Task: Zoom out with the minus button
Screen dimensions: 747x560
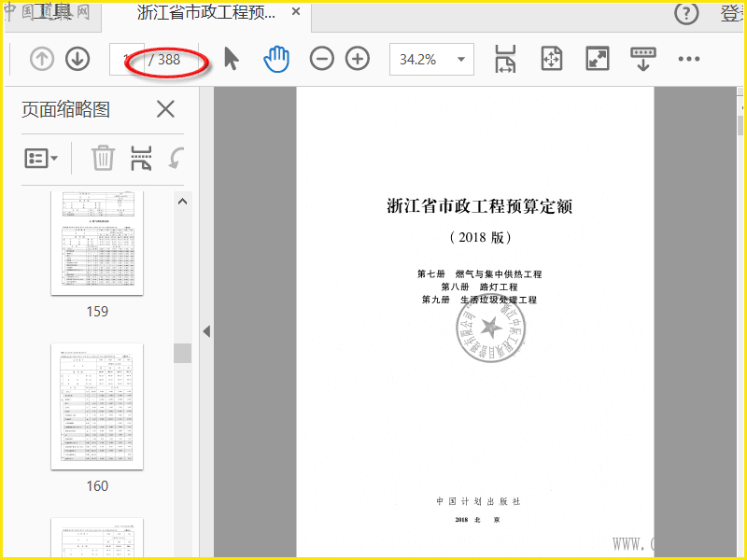Action: [321, 59]
